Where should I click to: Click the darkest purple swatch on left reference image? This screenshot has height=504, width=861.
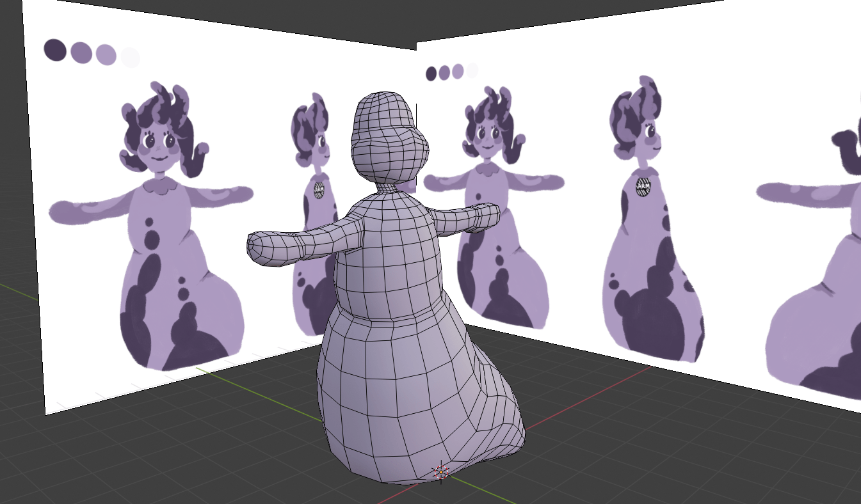point(55,50)
